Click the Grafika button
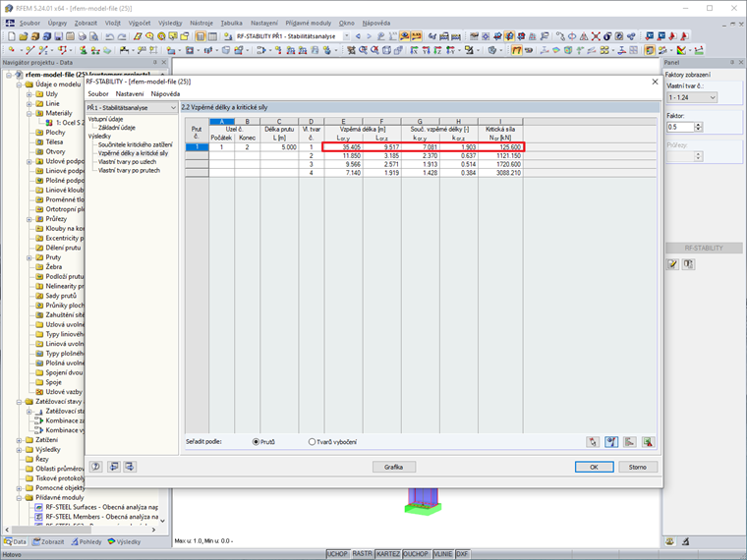 (x=393, y=467)
